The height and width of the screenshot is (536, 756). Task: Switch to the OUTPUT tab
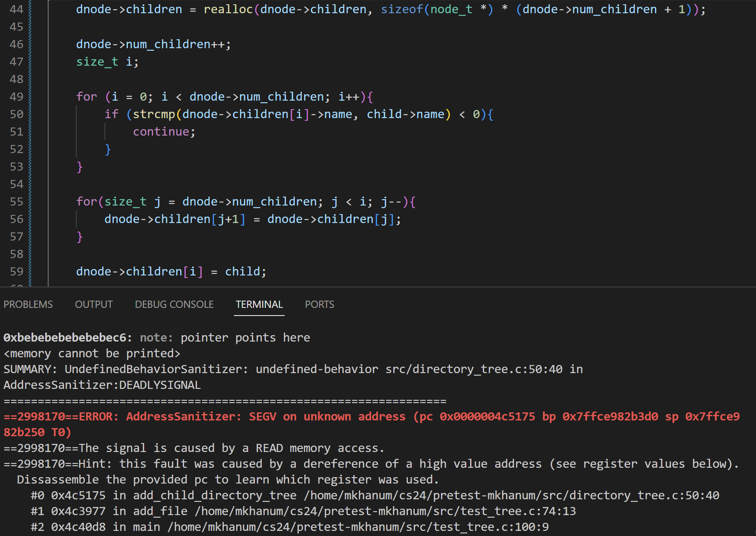94,304
